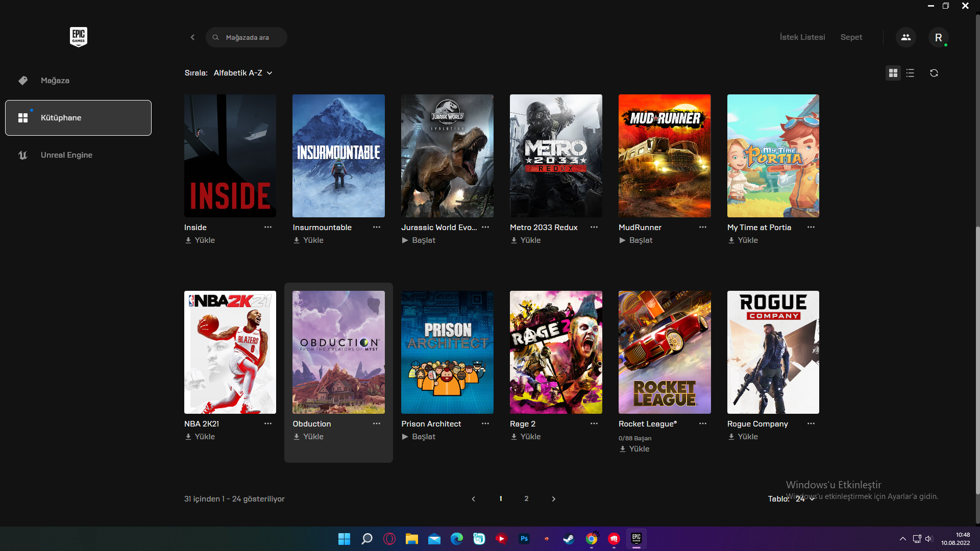The height and width of the screenshot is (551, 980).
Task: Open the three-dot menu for Jurassic World Evolution
Action: click(x=485, y=227)
